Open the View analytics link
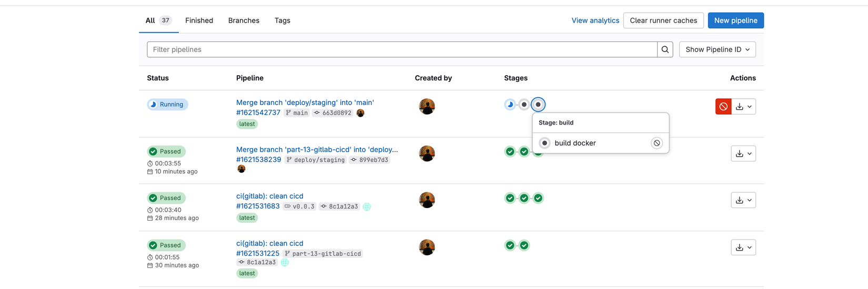Viewport: 868px width, 289px height. coord(595,20)
